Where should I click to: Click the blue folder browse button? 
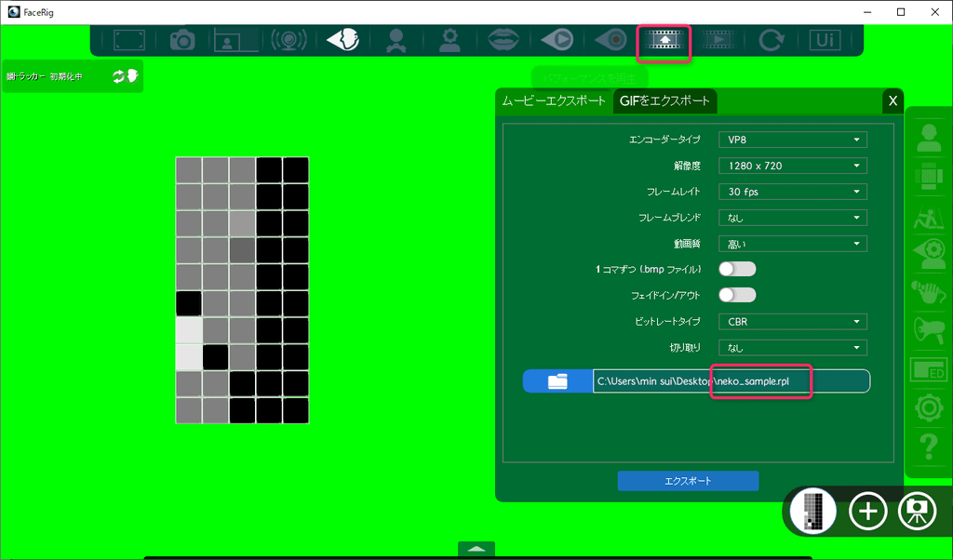pyautogui.click(x=557, y=381)
